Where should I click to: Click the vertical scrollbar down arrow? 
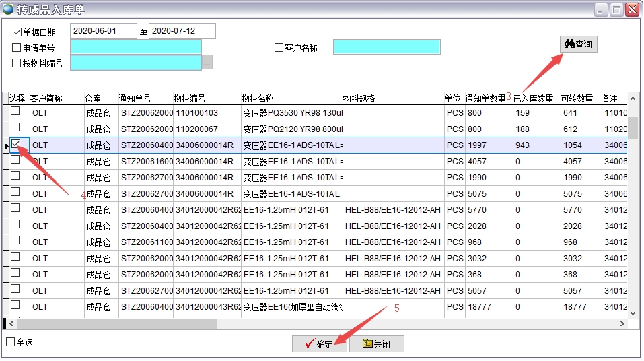(x=633, y=312)
